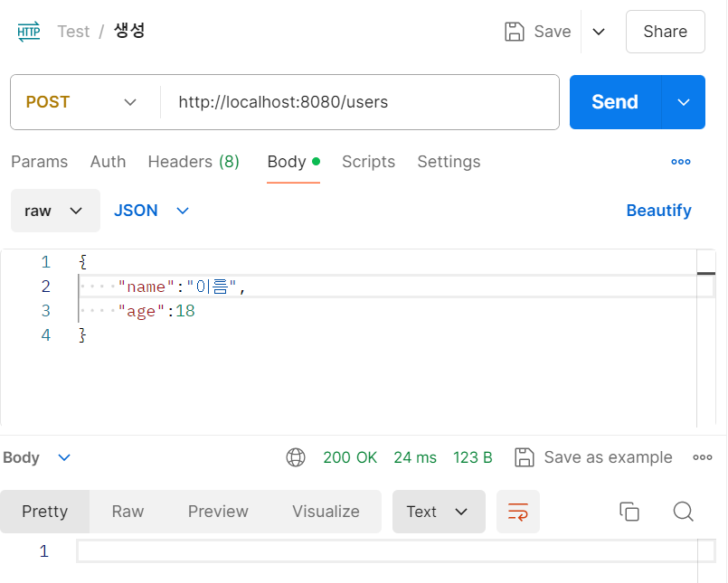Click the "이름" value in the editor
Screen dimensions: 728x583
click(212, 287)
